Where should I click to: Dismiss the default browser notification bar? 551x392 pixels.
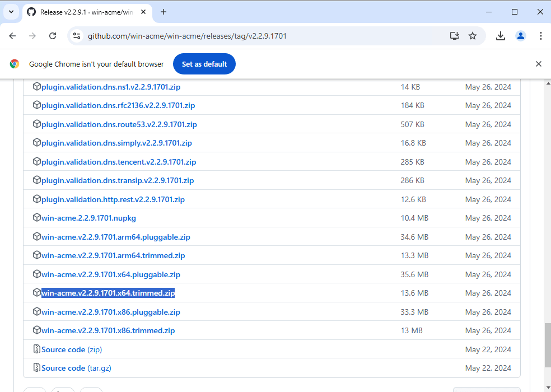[x=539, y=64]
